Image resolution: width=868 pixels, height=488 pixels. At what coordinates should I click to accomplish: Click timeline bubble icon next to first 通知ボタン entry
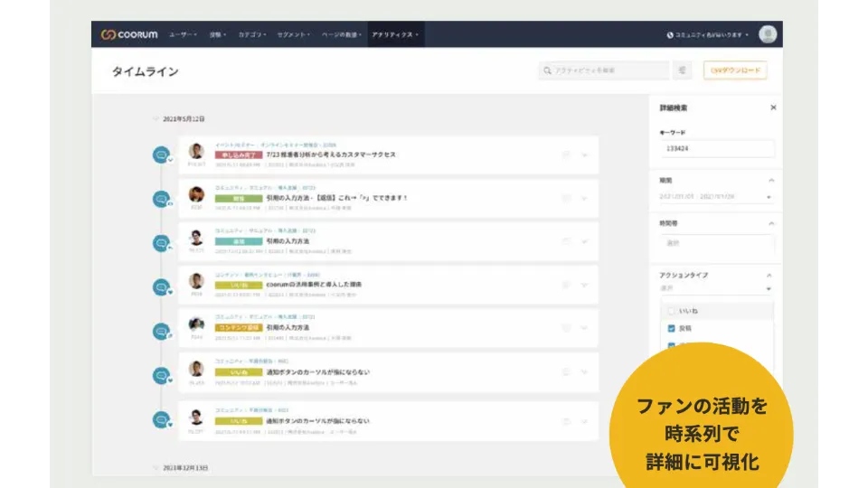(x=162, y=375)
